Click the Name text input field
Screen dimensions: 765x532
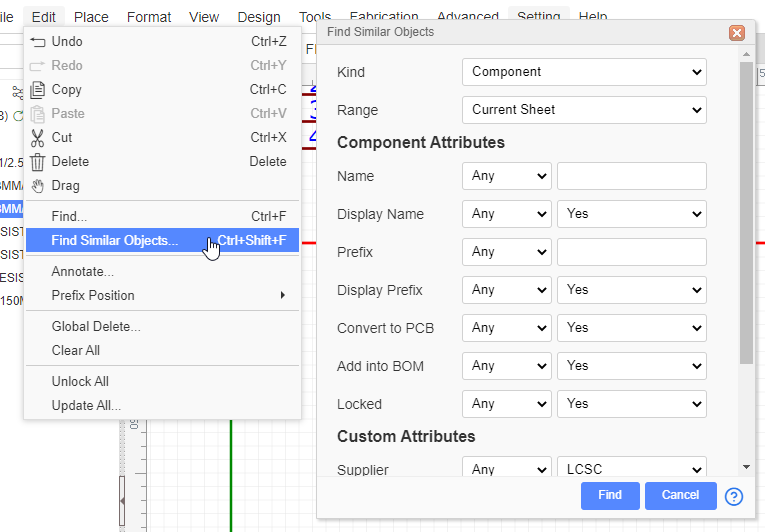point(631,176)
